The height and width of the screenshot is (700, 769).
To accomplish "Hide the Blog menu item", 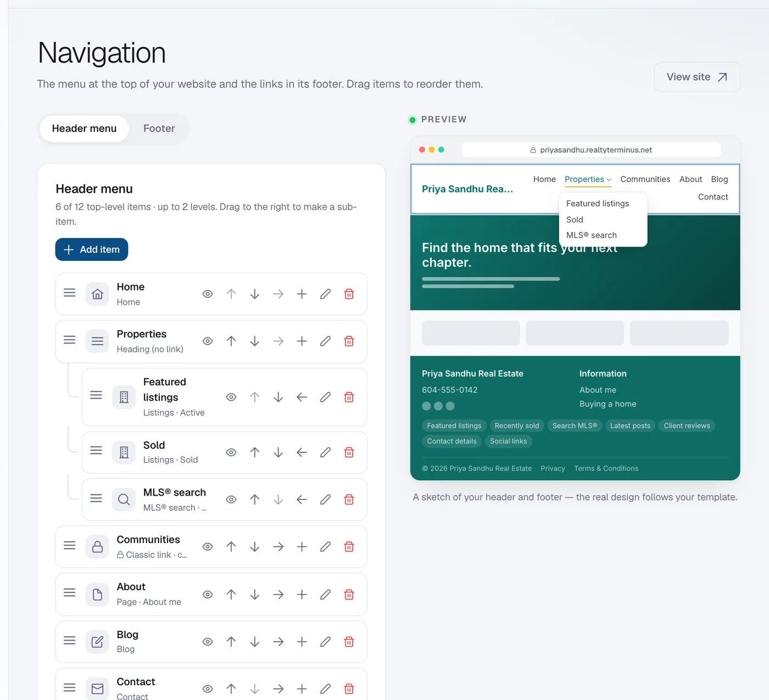I will pyautogui.click(x=207, y=642).
